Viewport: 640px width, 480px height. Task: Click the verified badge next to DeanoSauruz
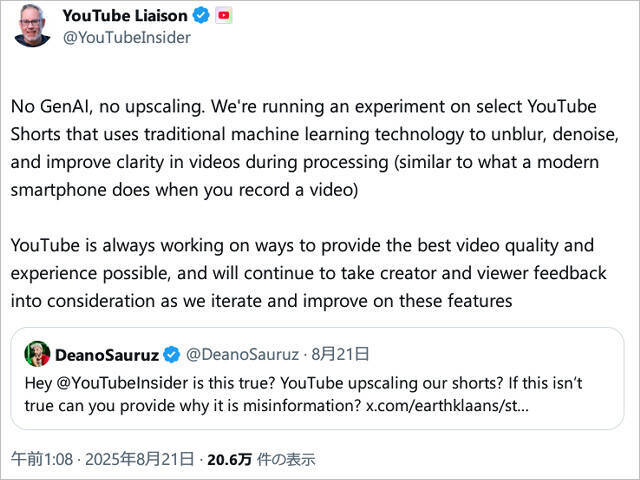(x=171, y=354)
